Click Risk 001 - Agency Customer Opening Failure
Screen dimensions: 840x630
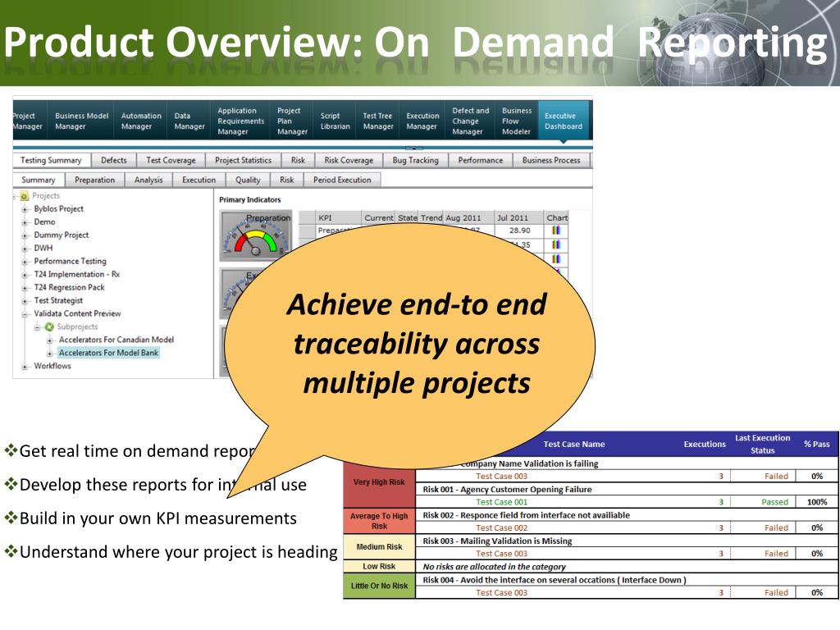tap(507, 489)
